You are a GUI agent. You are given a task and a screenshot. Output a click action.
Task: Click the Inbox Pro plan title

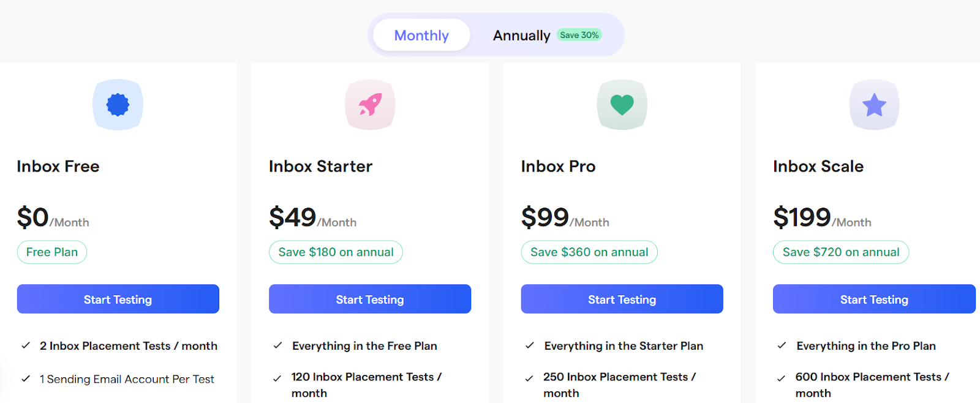point(557,166)
